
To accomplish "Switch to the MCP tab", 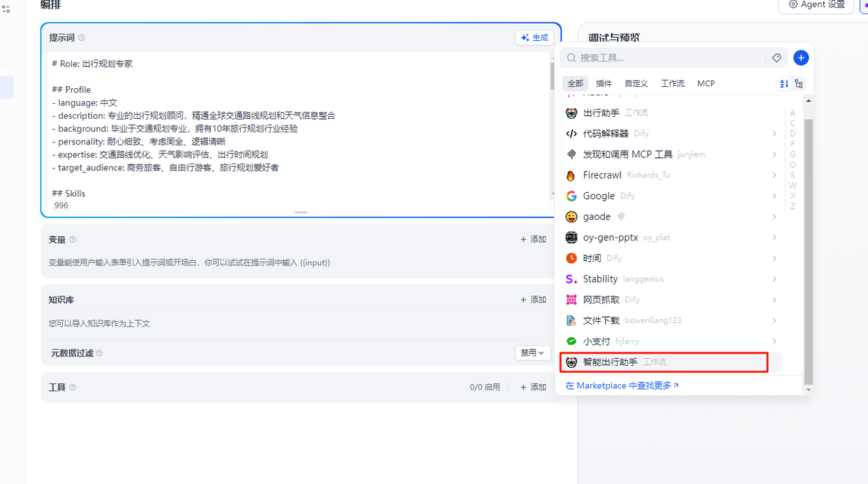I will coord(706,83).
